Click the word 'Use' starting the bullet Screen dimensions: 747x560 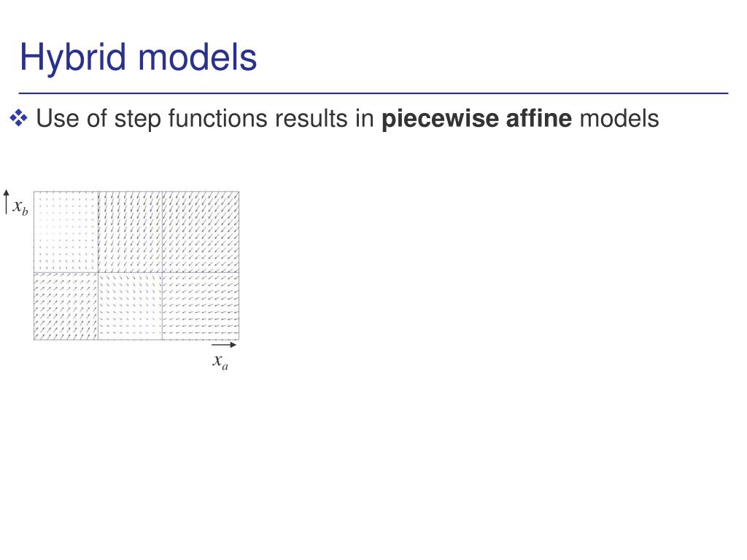57,118
